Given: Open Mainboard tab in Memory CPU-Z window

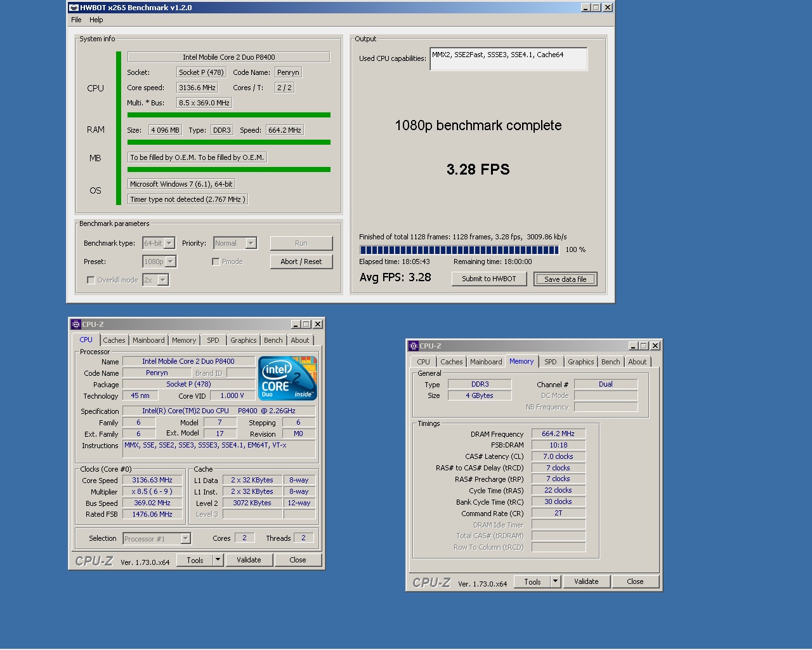Looking at the screenshot, I should click(x=486, y=362).
